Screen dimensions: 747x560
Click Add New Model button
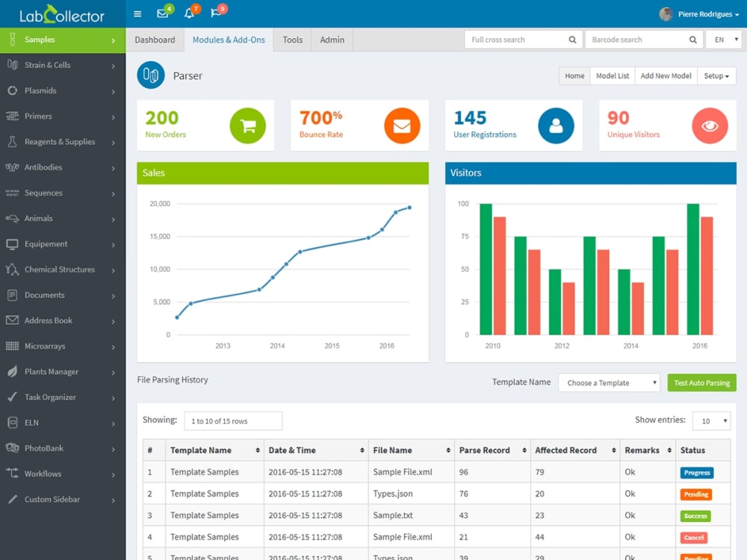point(666,75)
